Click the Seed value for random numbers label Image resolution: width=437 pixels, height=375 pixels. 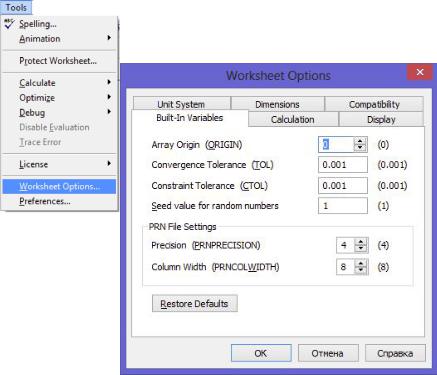pos(215,206)
